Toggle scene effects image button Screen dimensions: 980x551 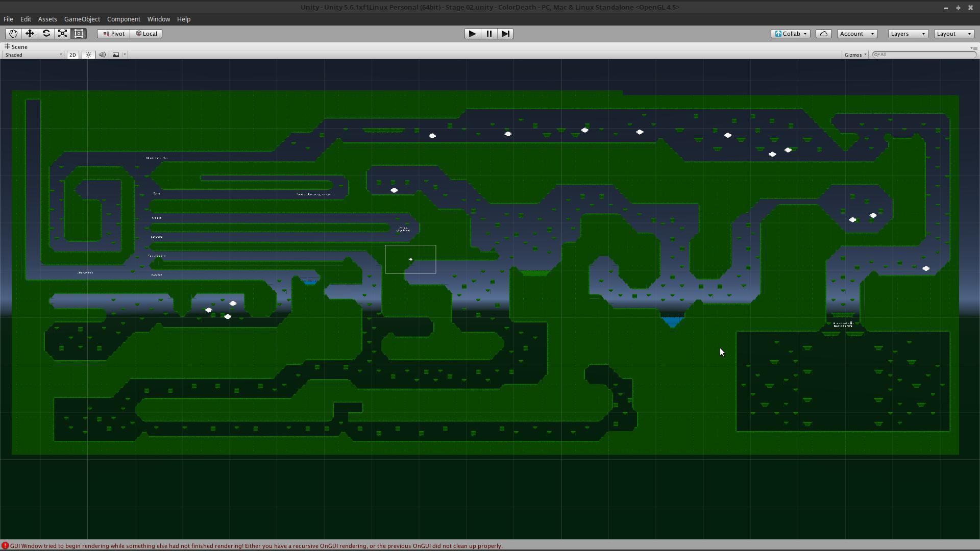tap(116, 55)
